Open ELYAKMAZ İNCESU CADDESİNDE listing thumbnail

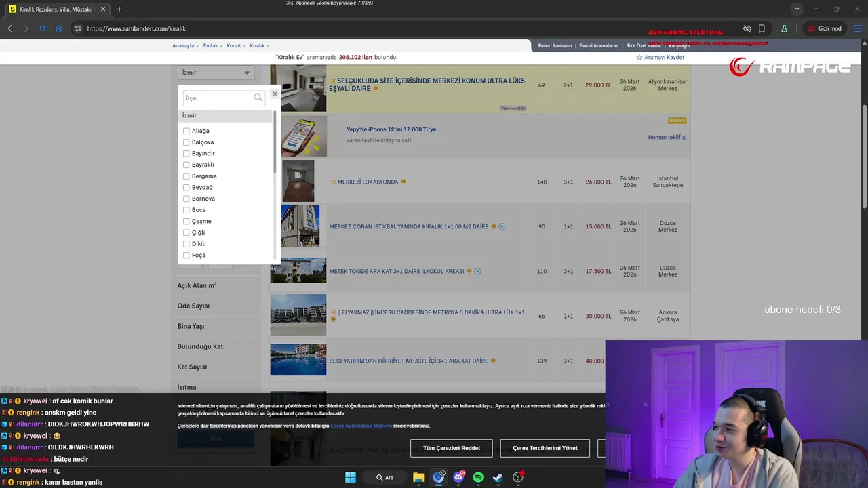298,314
